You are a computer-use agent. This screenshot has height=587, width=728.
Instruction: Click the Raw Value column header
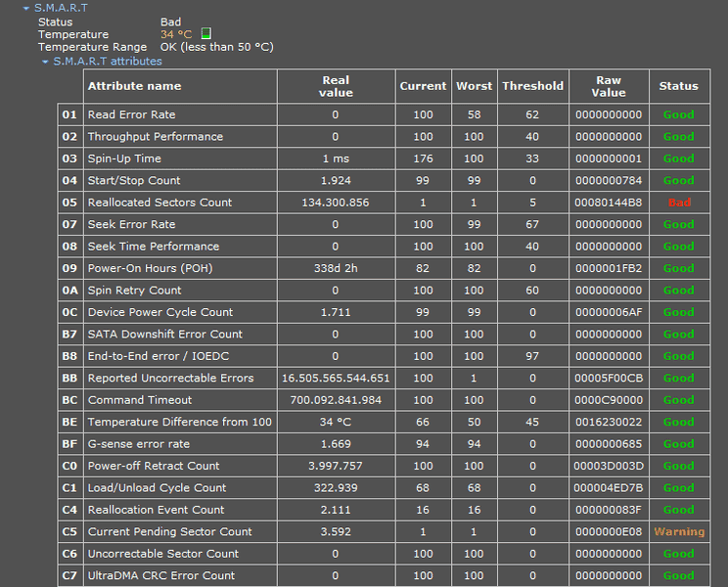click(x=608, y=86)
